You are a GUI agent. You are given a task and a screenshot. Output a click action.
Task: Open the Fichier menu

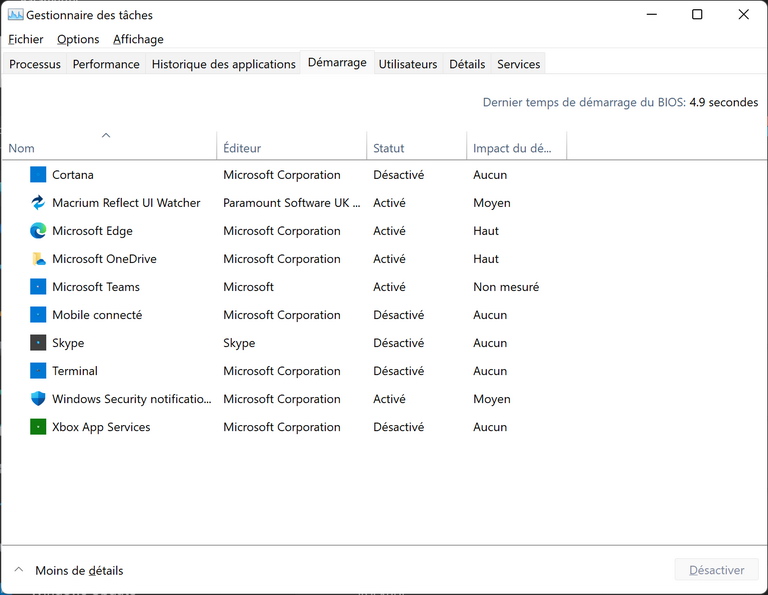[x=26, y=39]
